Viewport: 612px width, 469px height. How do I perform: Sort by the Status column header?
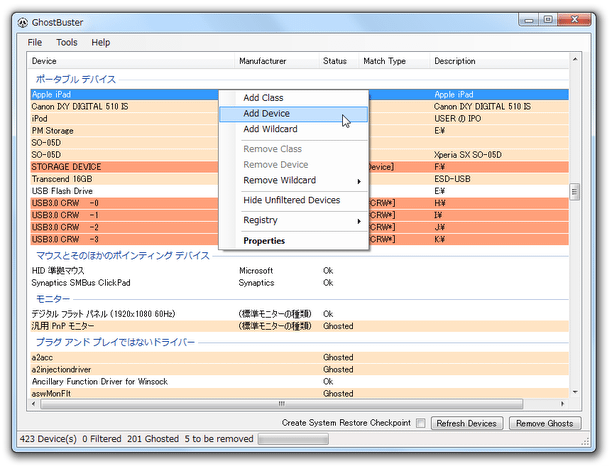coord(339,61)
